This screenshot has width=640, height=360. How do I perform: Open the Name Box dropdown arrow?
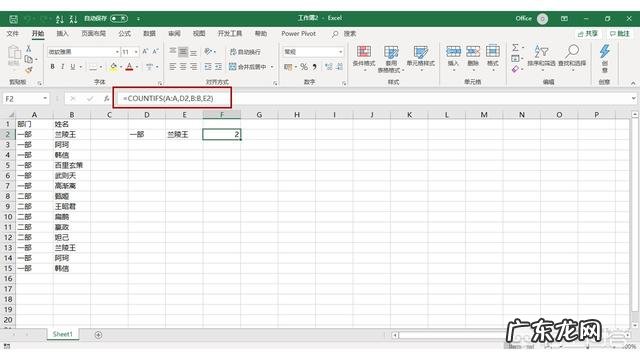point(45,98)
